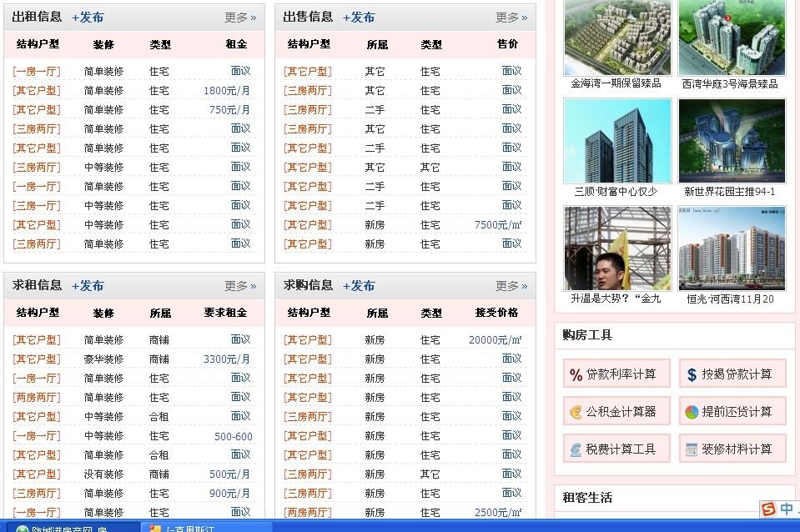Switch to the 防城港房产网 taskbar window
Image resolution: width=800 pixels, height=532 pixels.
71,528
